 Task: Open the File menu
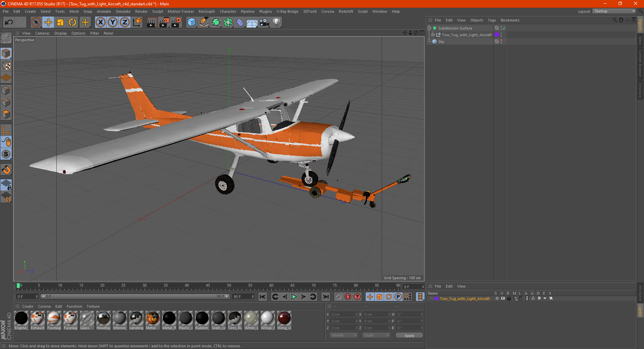pyautogui.click(x=6, y=11)
